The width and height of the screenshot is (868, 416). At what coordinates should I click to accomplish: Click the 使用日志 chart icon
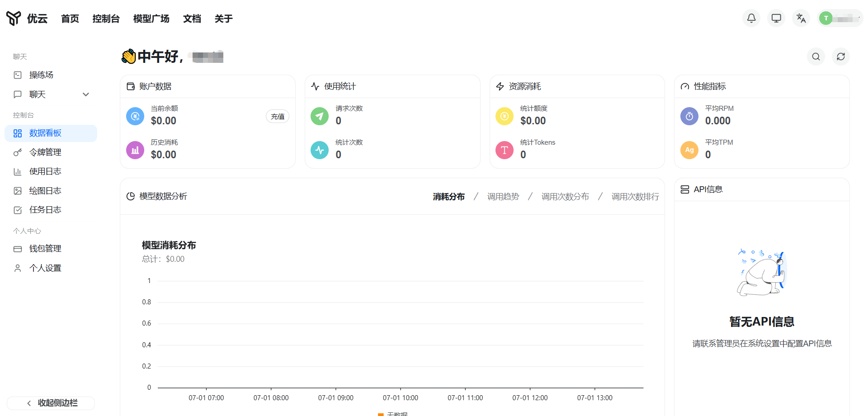tap(18, 172)
